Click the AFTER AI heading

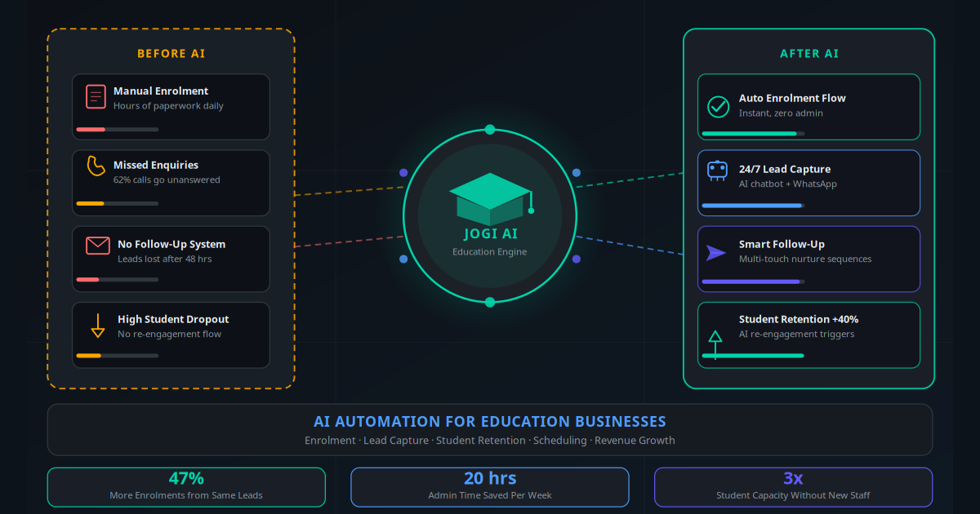coord(808,54)
